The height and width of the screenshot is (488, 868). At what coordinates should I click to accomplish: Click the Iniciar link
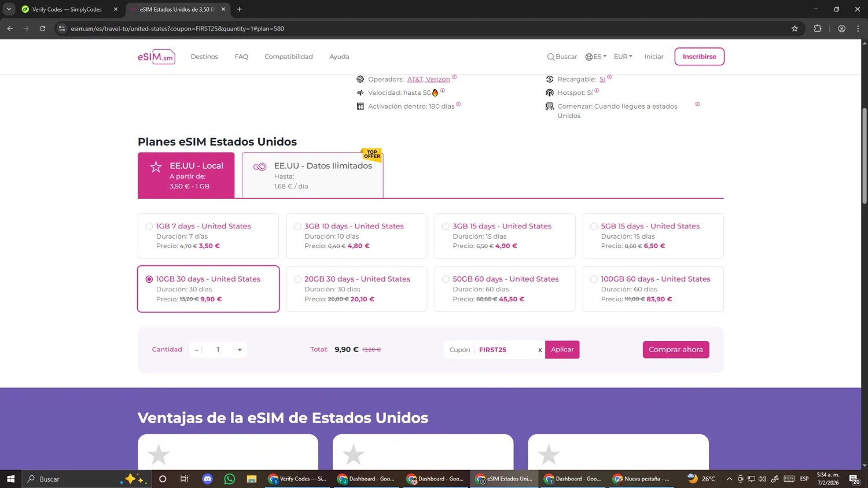click(x=654, y=57)
